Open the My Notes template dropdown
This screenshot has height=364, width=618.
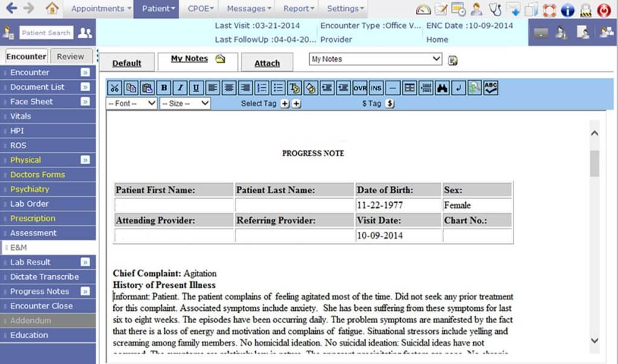[374, 59]
